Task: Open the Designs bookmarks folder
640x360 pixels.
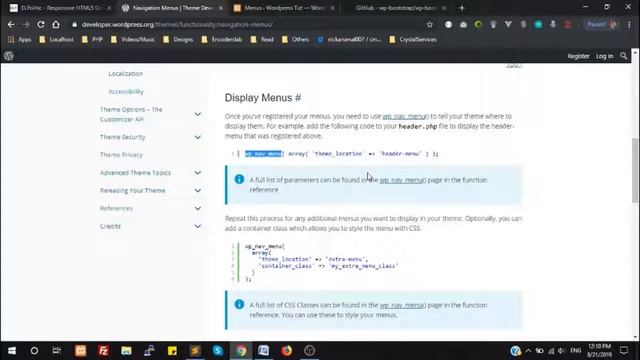Action: (x=178, y=40)
